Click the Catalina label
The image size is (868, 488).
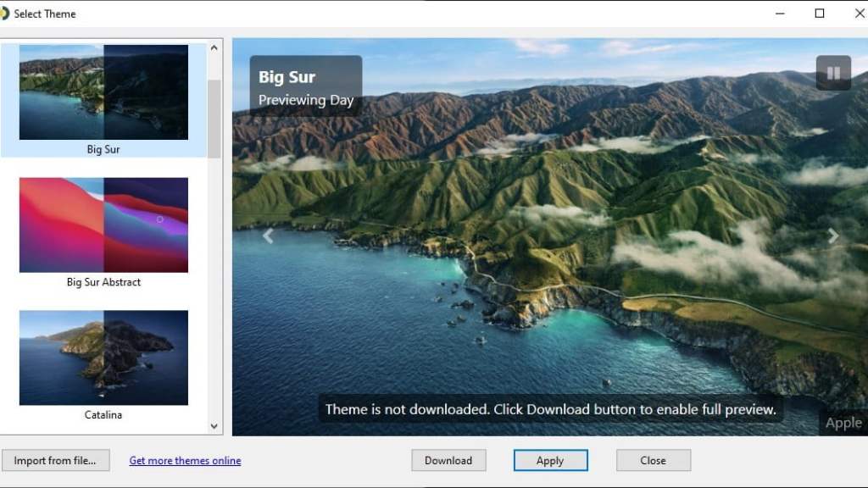(x=103, y=415)
